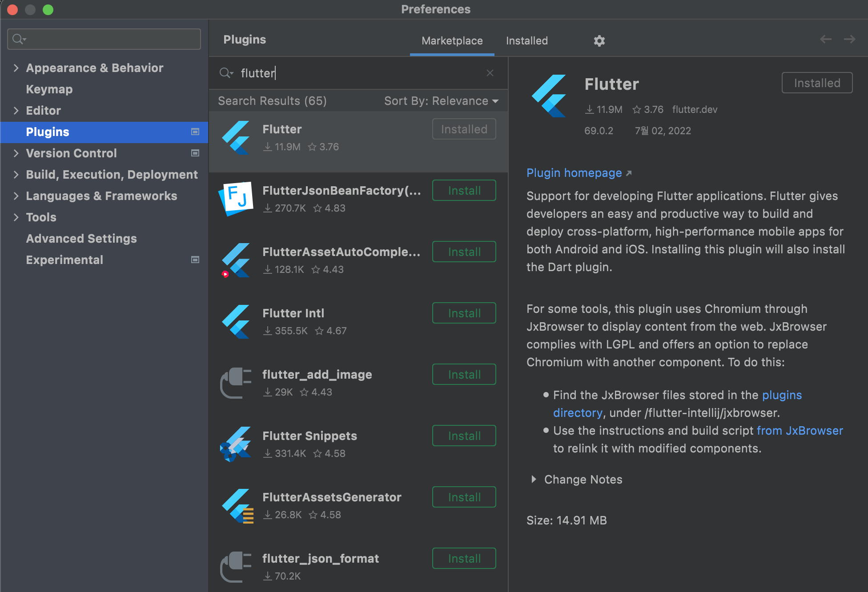868x592 pixels.
Task: Switch to the Installed tab
Action: point(526,41)
